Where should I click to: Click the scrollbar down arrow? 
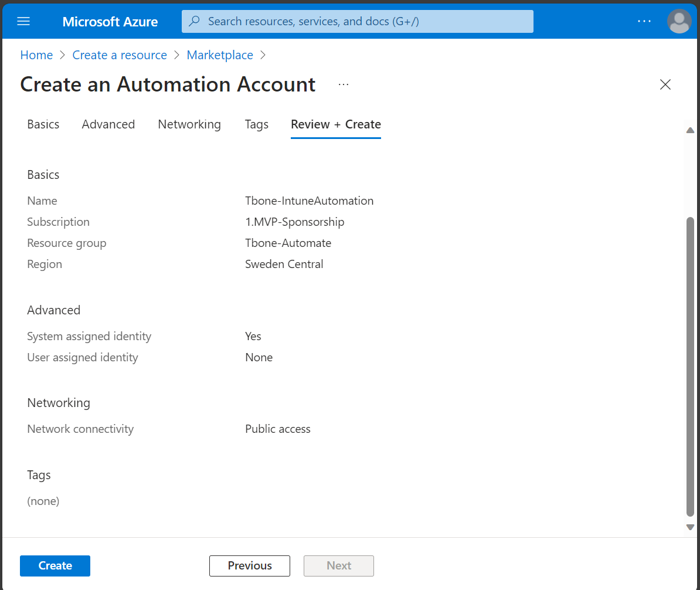click(x=690, y=527)
